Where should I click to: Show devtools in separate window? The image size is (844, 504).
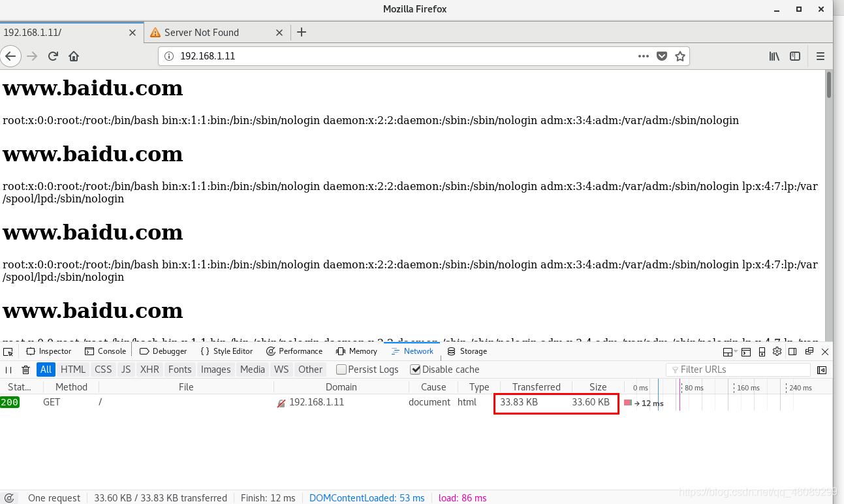(x=809, y=352)
